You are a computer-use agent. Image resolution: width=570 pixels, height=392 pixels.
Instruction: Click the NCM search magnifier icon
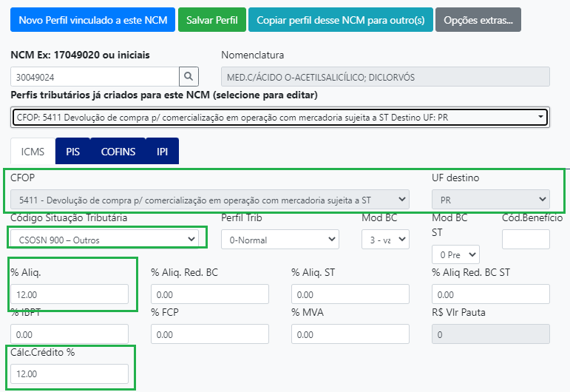pos(189,76)
